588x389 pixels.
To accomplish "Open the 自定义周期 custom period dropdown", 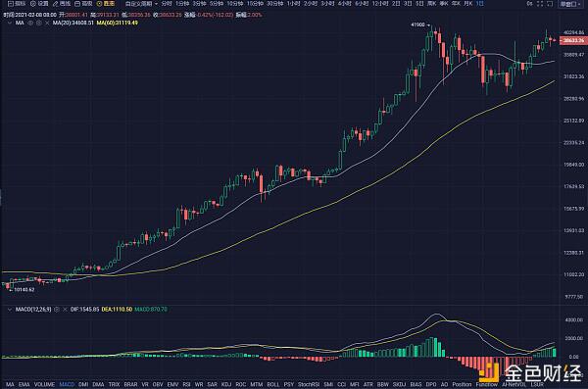I will [x=141, y=4].
